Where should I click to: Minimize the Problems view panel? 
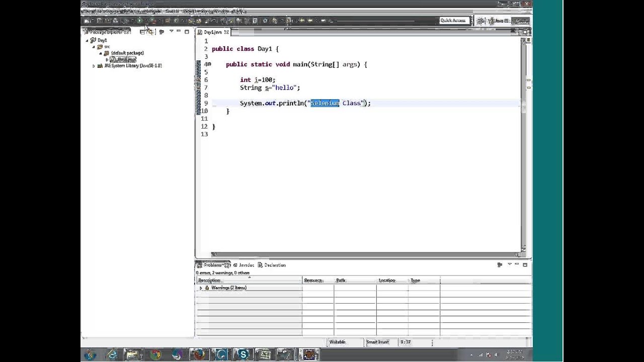pyautogui.click(x=517, y=264)
